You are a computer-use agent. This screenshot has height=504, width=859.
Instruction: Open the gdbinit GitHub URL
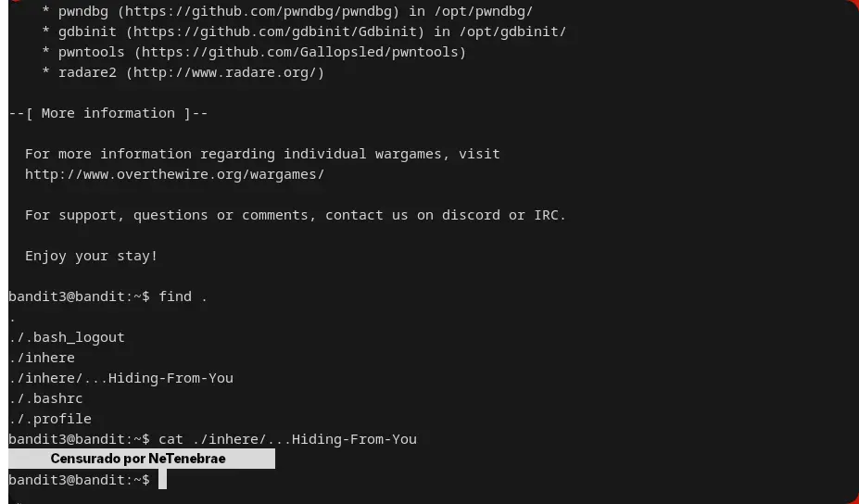coord(275,31)
